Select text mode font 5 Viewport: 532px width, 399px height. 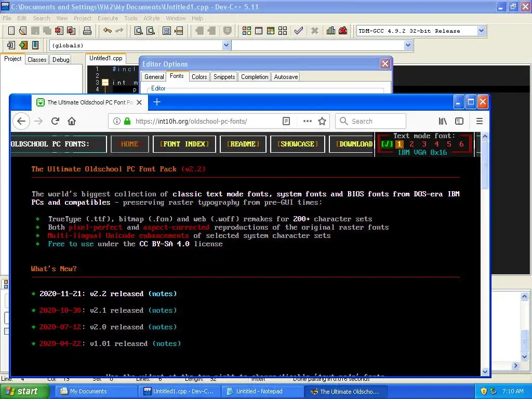pyautogui.click(x=449, y=144)
